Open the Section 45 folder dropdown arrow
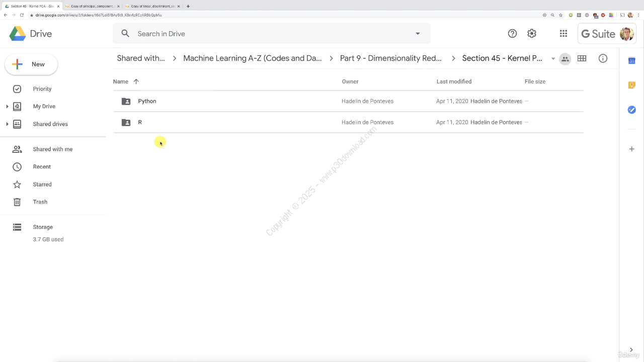Viewport: 644px width, 362px height. [553, 59]
